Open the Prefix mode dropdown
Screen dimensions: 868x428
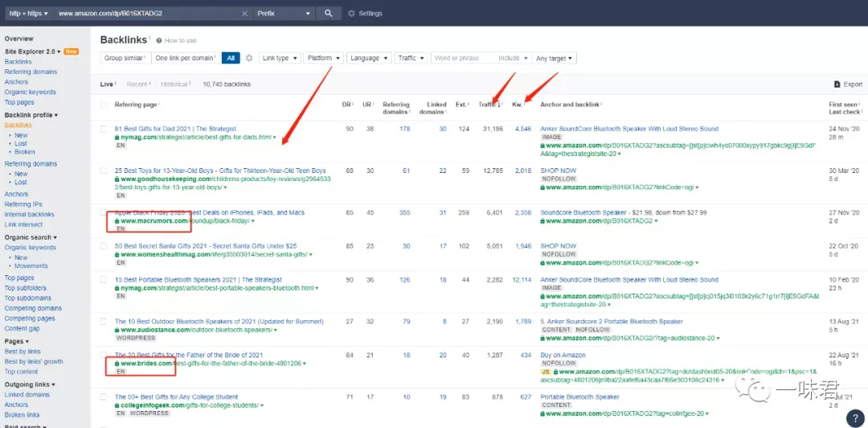284,14
